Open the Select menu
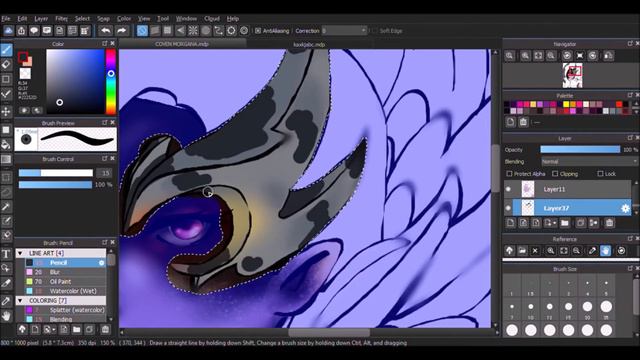640x360 pixels. (x=82, y=19)
